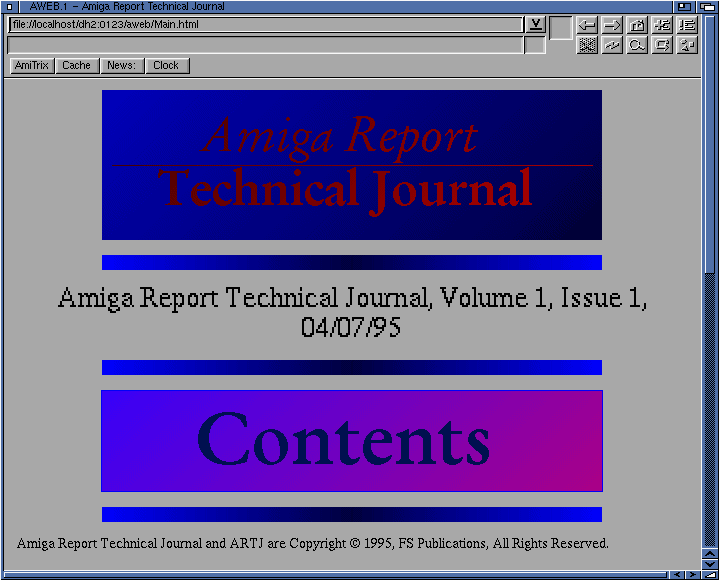
Task: Open the home page icon
Action: (637, 25)
